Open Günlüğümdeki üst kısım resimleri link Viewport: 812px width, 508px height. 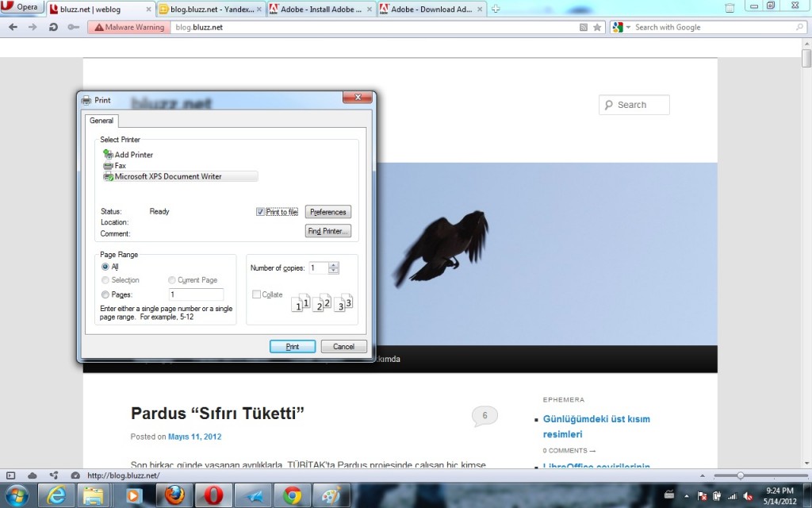click(596, 426)
